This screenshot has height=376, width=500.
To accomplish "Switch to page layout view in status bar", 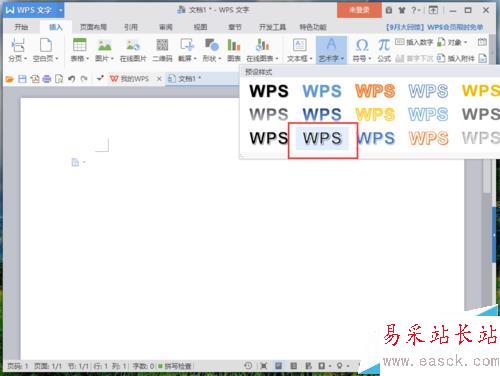I will pos(278,366).
